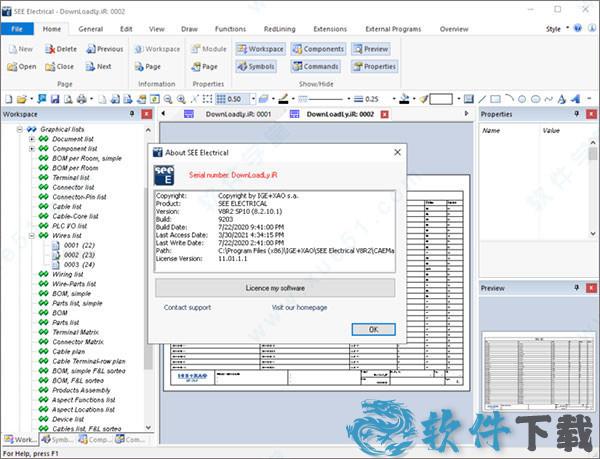
Task: Click the open folder toolbar icon
Action: point(22,99)
